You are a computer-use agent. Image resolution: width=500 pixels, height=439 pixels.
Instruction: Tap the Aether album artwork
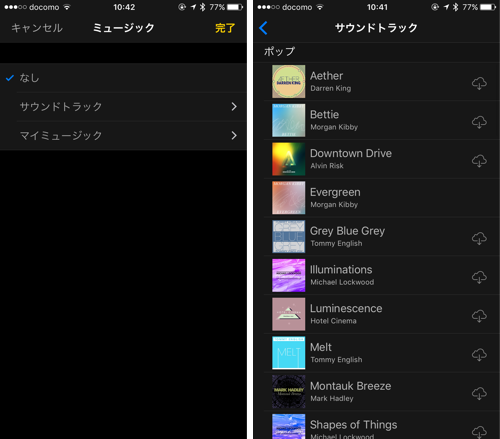pyautogui.click(x=289, y=81)
